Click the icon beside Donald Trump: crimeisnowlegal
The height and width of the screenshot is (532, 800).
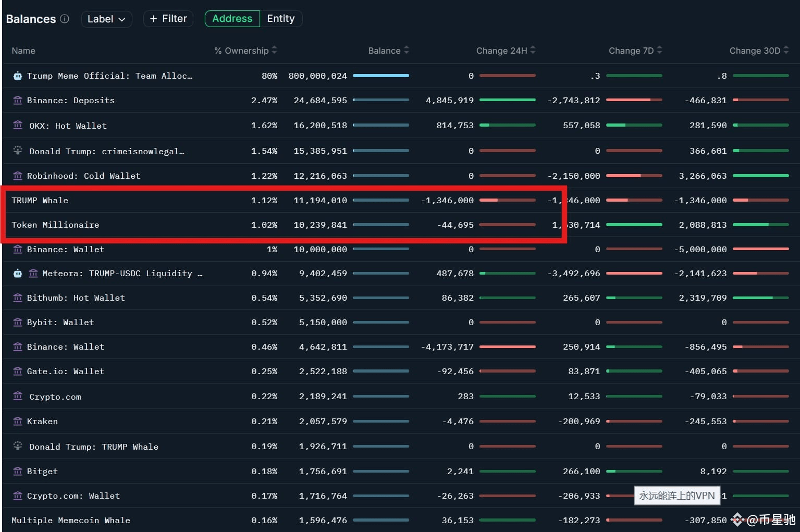tap(17, 151)
